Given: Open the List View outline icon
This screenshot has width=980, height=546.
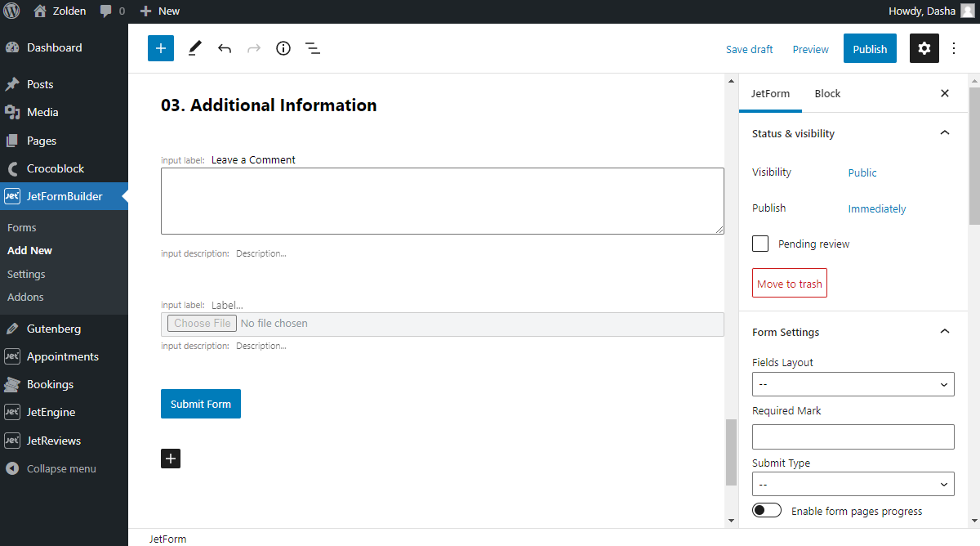Looking at the screenshot, I should click(x=313, y=49).
